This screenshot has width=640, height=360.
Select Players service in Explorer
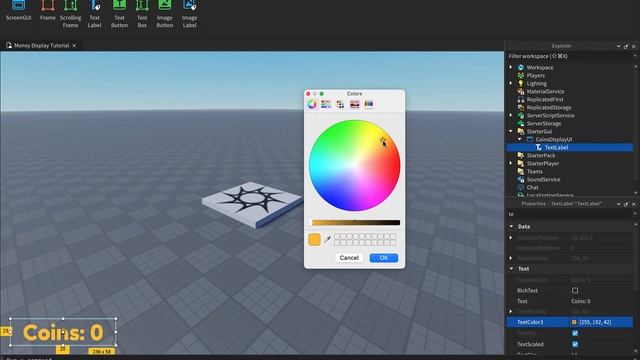536,76
